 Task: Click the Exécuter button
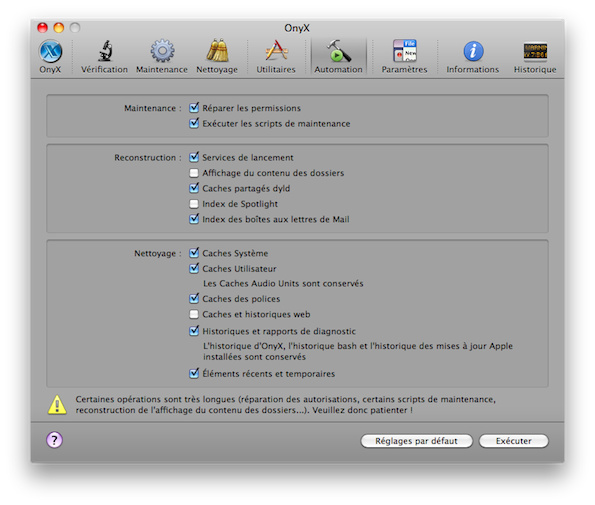click(x=513, y=441)
